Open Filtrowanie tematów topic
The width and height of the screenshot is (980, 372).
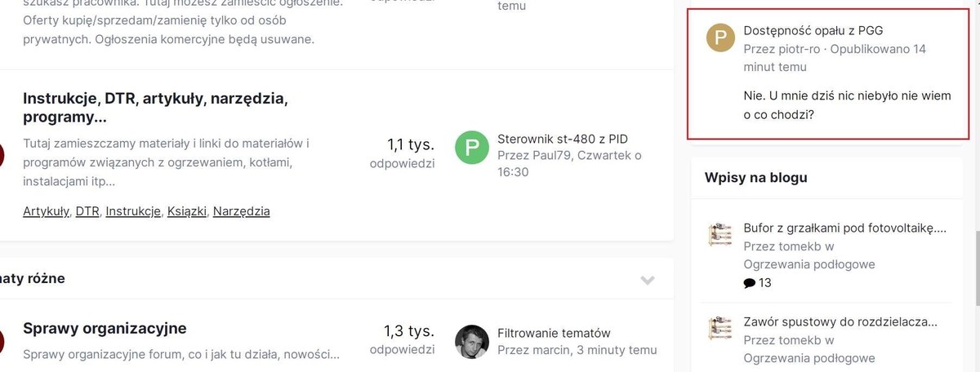tap(554, 333)
